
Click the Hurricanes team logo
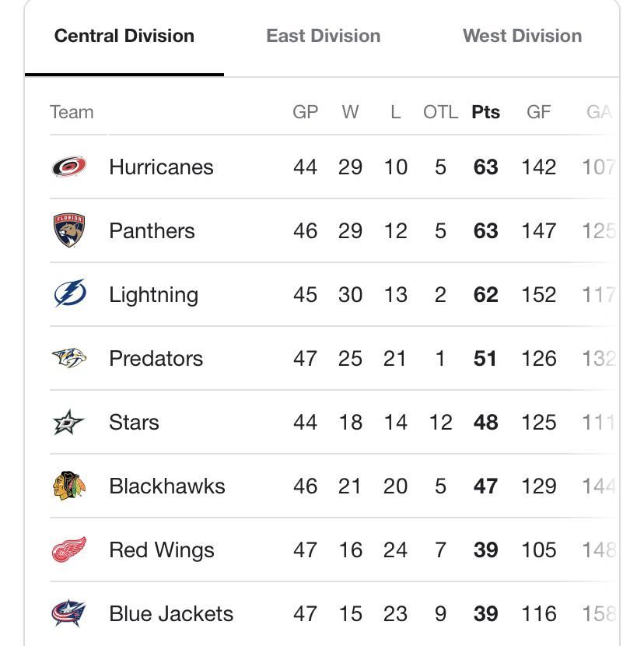coord(69,167)
